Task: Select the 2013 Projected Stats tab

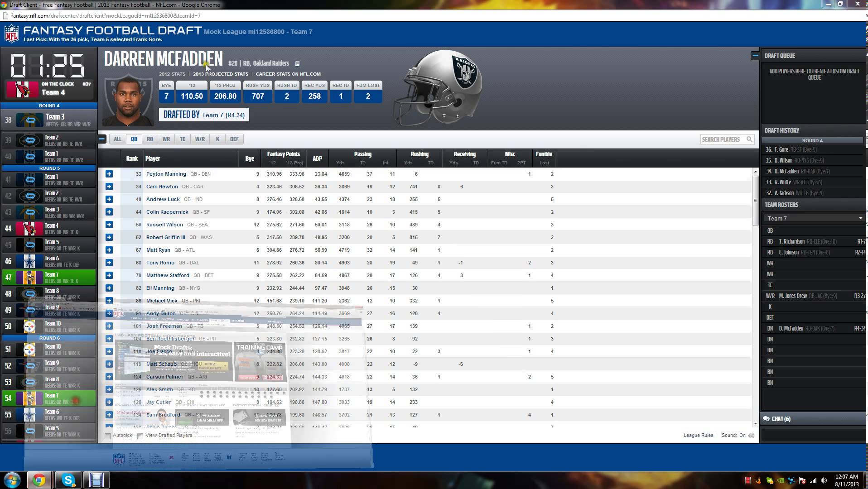Action: (x=220, y=74)
